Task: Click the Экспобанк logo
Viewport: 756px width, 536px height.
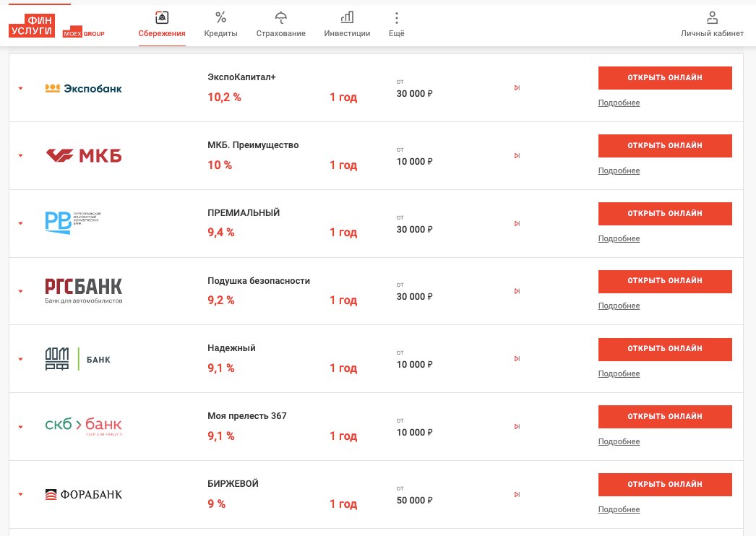Action: click(83, 88)
